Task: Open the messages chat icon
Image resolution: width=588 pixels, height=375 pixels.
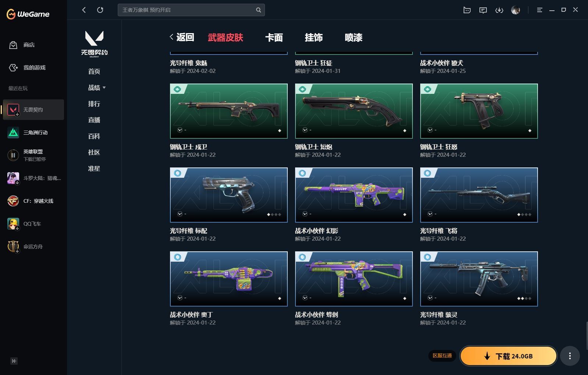Action: (x=483, y=10)
